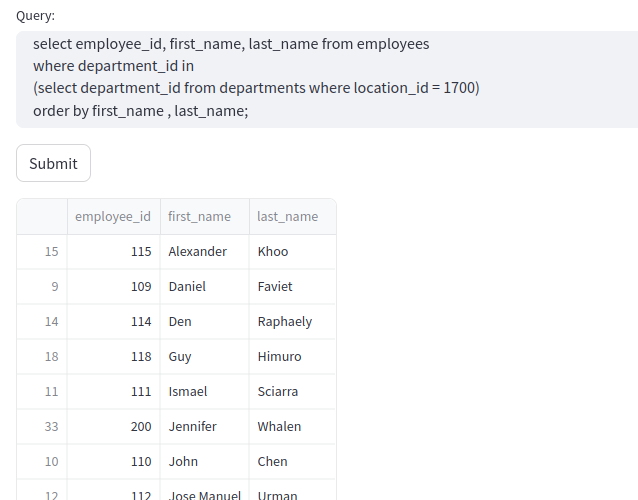The height and width of the screenshot is (500, 638).
Task: Select the cell containing Himuro
Action: [293, 356]
